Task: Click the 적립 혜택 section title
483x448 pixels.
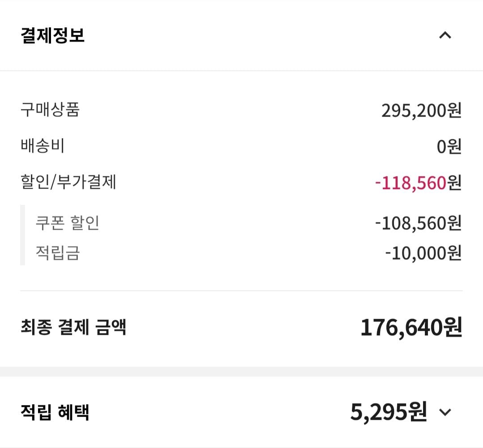Action: pos(55,412)
